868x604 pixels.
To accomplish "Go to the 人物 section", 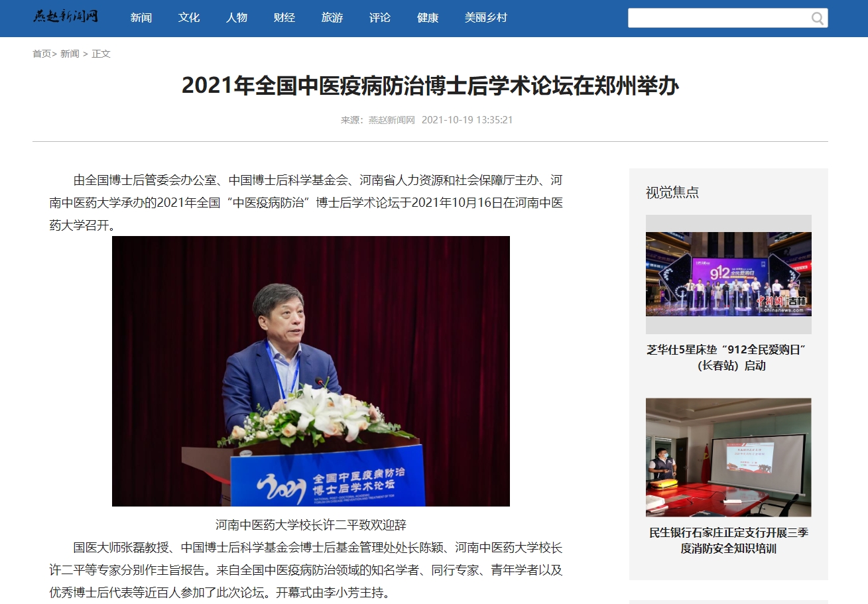I will 237,18.
